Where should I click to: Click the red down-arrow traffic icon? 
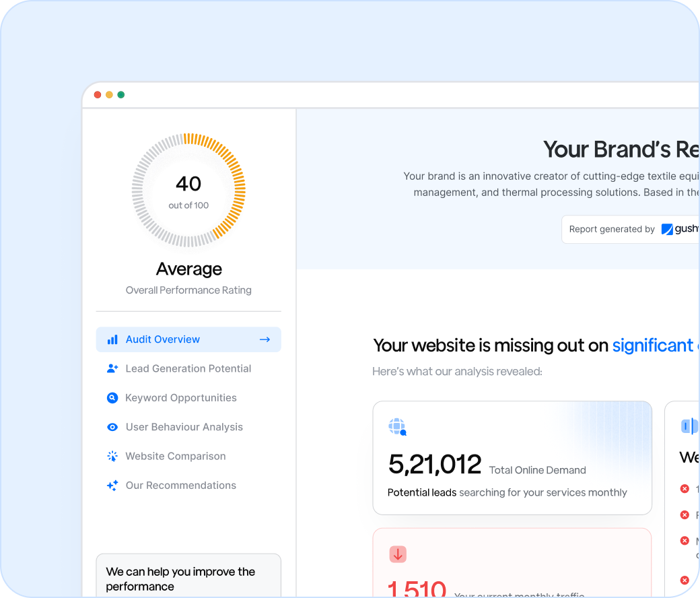tap(398, 554)
